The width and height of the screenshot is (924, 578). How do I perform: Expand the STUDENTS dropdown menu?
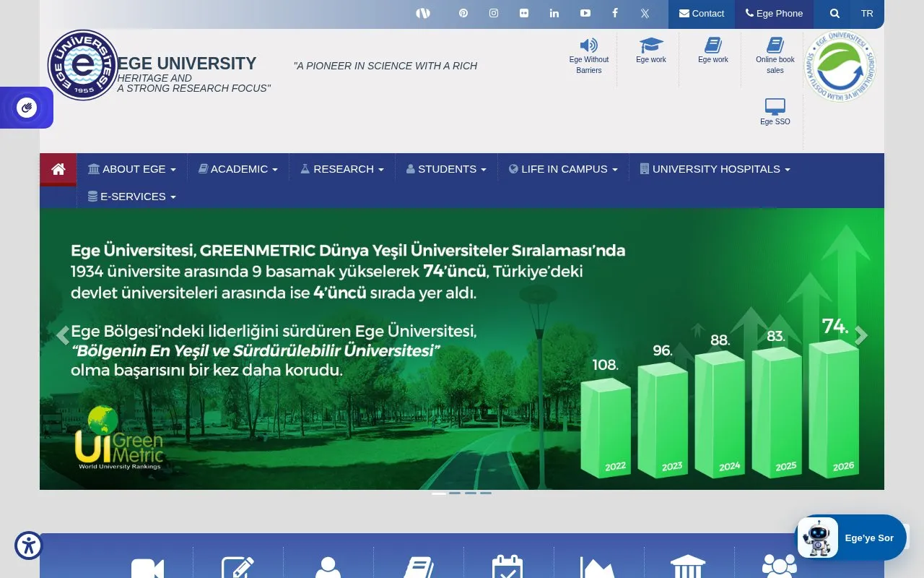446,169
